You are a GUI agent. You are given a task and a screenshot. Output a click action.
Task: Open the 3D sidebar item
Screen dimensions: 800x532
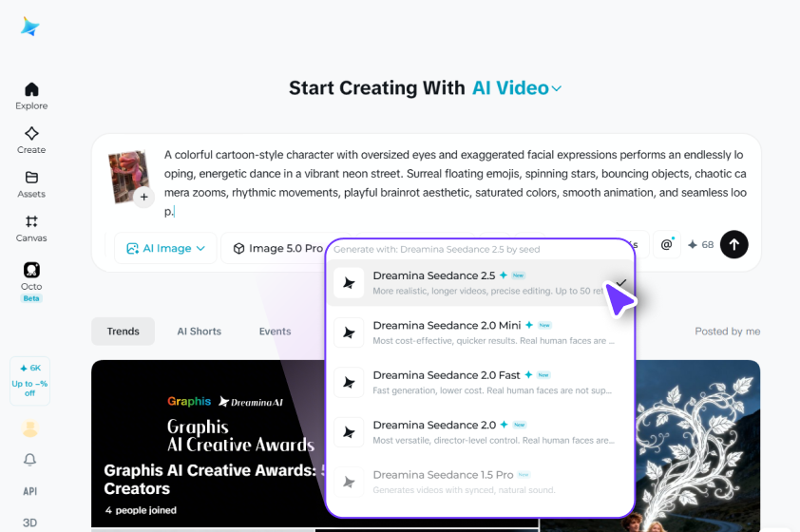pyautogui.click(x=30, y=522)
